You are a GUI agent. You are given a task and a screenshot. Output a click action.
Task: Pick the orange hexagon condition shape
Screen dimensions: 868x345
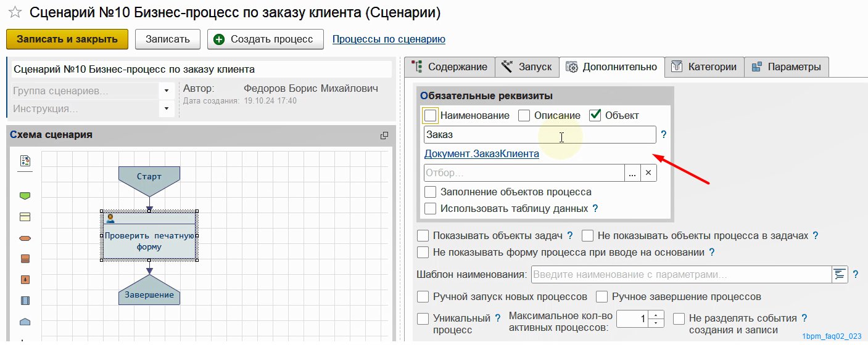click(25, 238)
